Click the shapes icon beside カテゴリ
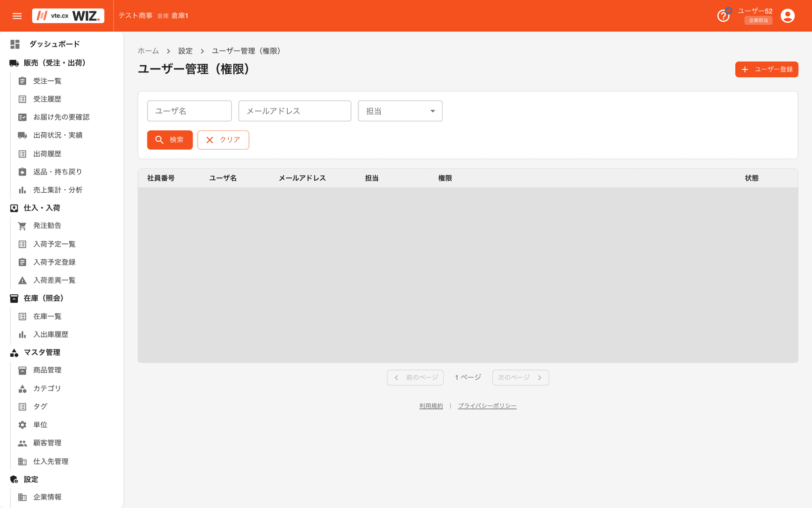The width and height of the screenshot is (812, 508). pos(22,389)
